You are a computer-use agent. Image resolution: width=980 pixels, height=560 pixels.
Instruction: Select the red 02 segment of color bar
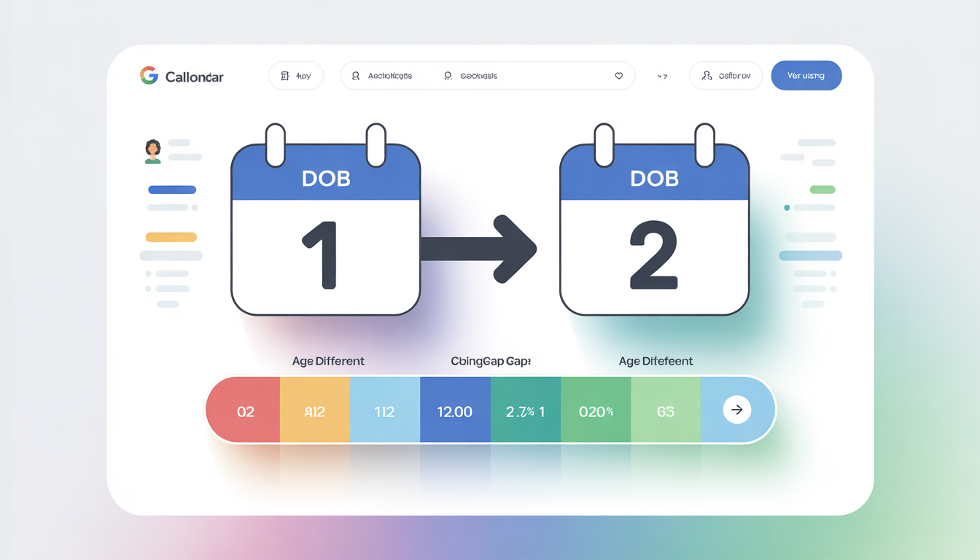coord(245,411)
